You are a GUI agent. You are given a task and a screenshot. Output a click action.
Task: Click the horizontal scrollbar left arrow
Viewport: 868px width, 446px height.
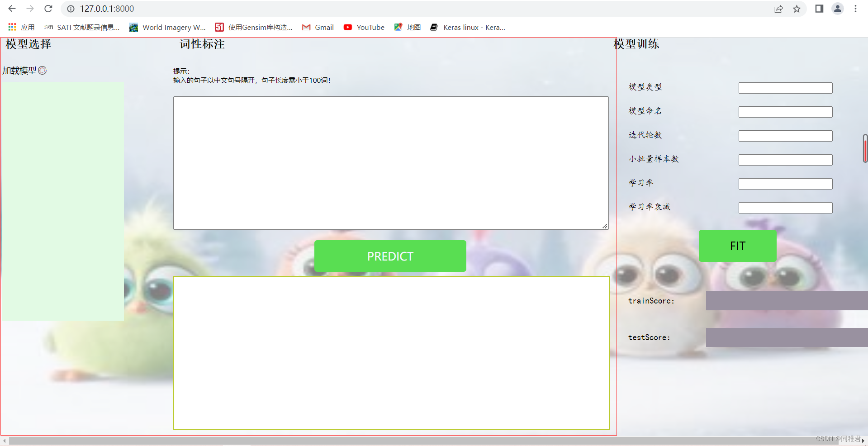click(4, 441)
